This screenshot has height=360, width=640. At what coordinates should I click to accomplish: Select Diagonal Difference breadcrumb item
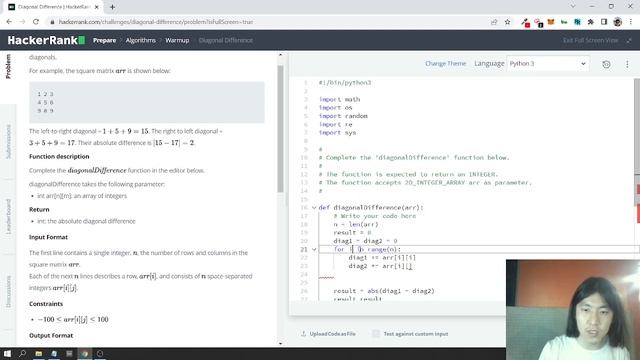point(226,40)
